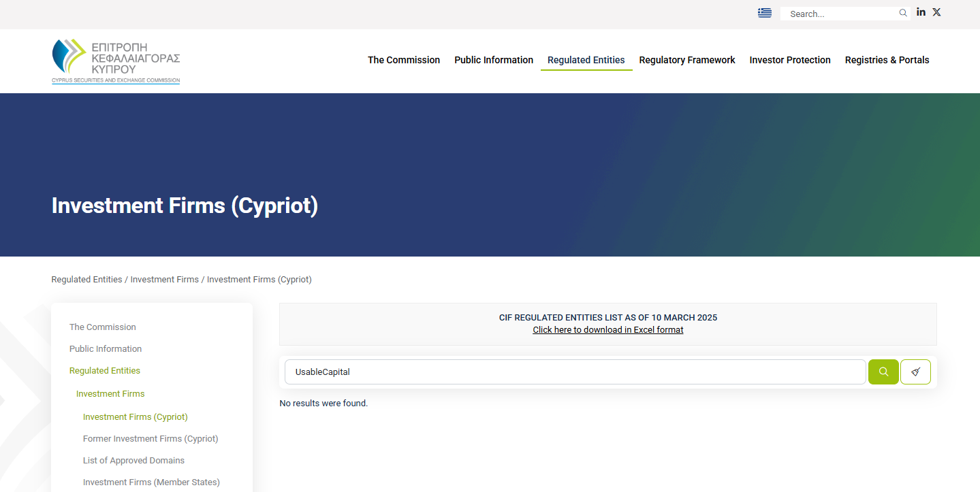980x492 pixels.
Task: Open The Commission sidebar entry
Action: (x=102, y=327)
